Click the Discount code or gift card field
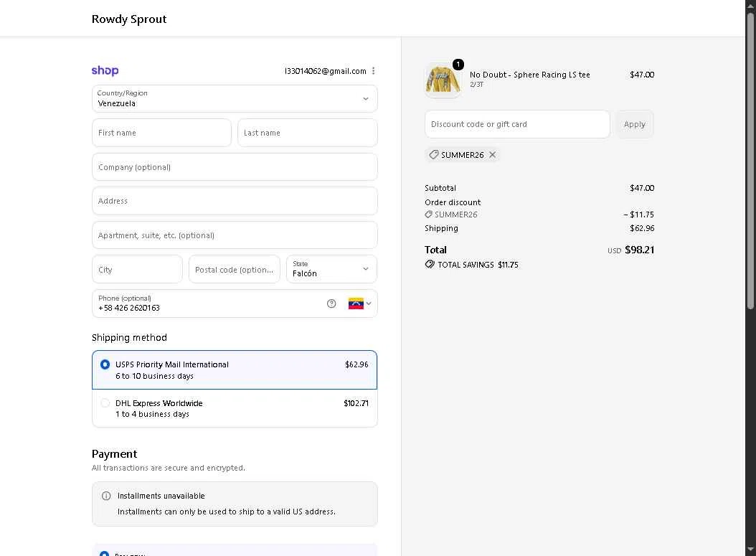This screenshot has height=556, width=756. [517, 124]
